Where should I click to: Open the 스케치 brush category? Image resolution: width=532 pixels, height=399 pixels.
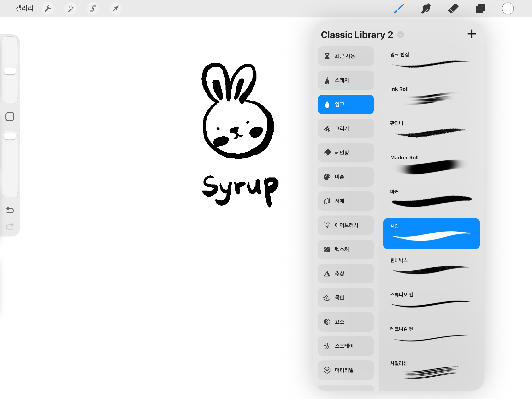click(346, 80)
